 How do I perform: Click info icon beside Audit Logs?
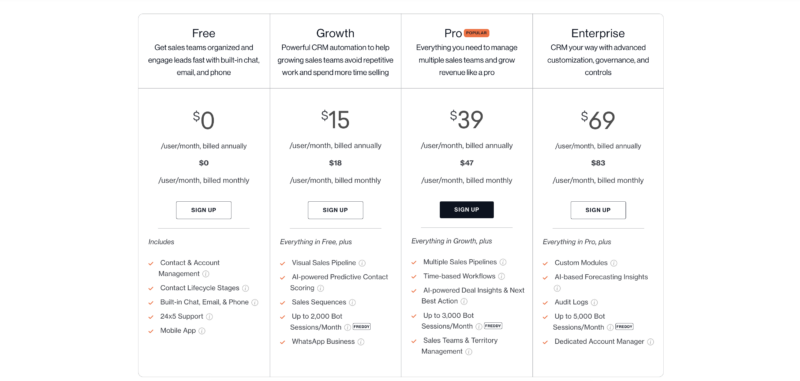tap(594, 302)
